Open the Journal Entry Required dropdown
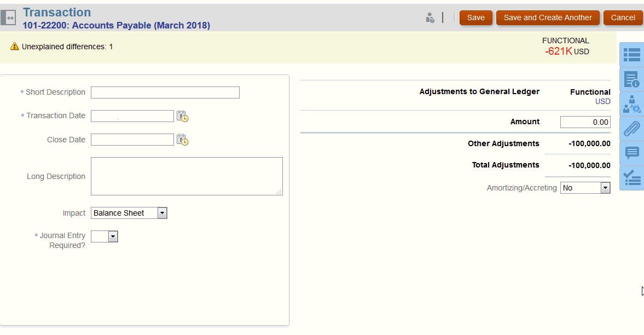644x335 pixels. click(x=113, y=236)
